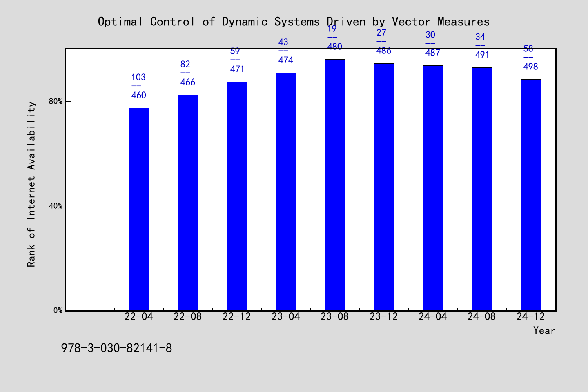Click the x-axis label 22-08
This screenshot has height=392, width=588.
(188, 316)
